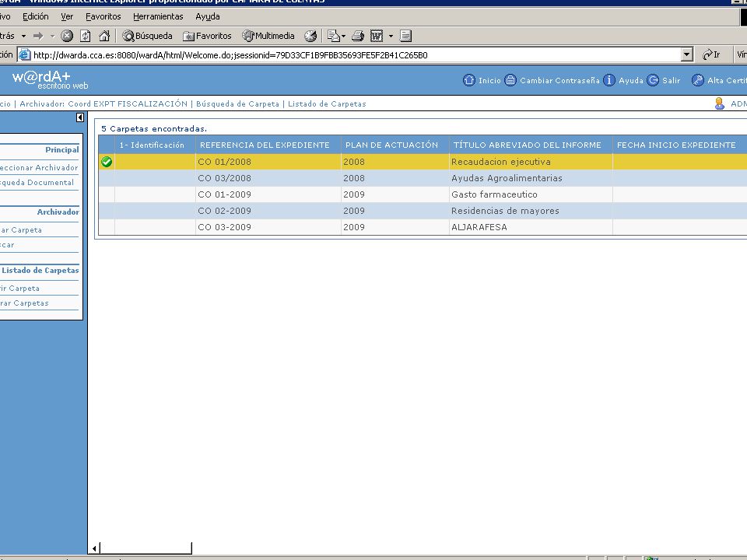Click the w@rdA+ escritorio web logo

click(x=50, y=79)
